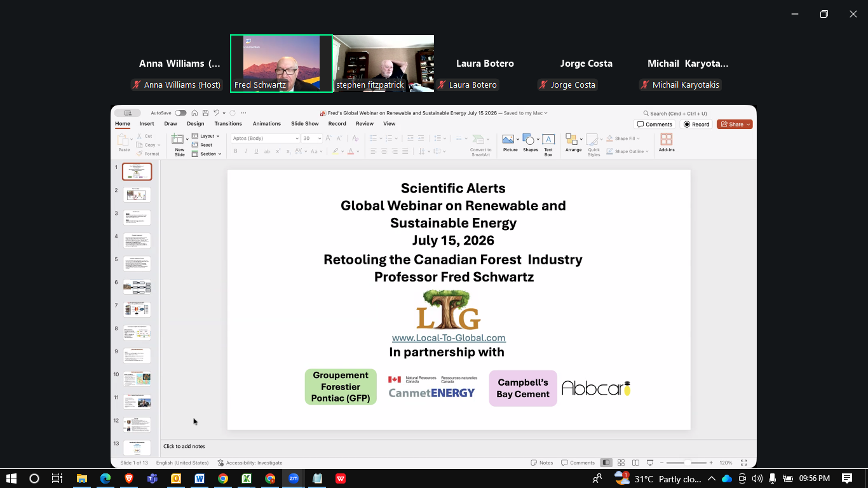Click the Home icon in PowerPoint title bar
This screenshot has height=488, width=868.
coord(195,113)
